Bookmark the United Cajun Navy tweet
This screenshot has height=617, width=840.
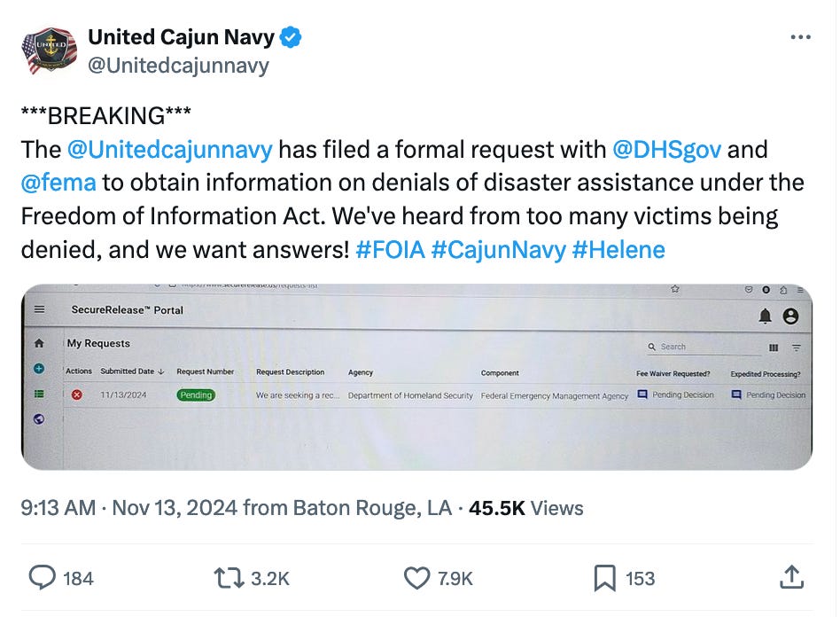tap(605, 578)
